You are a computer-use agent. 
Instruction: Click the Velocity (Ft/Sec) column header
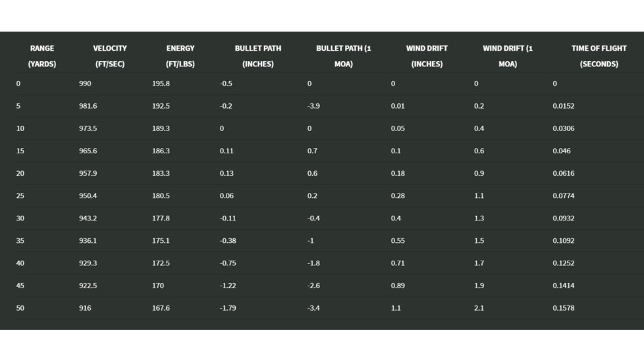[110, 56]
